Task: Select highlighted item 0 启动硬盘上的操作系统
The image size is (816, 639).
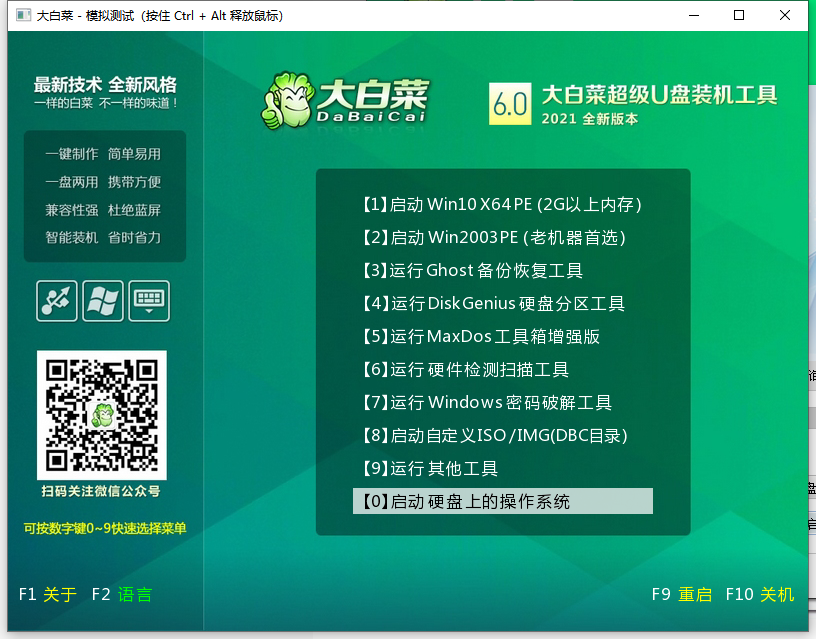Action: point(503,501)
